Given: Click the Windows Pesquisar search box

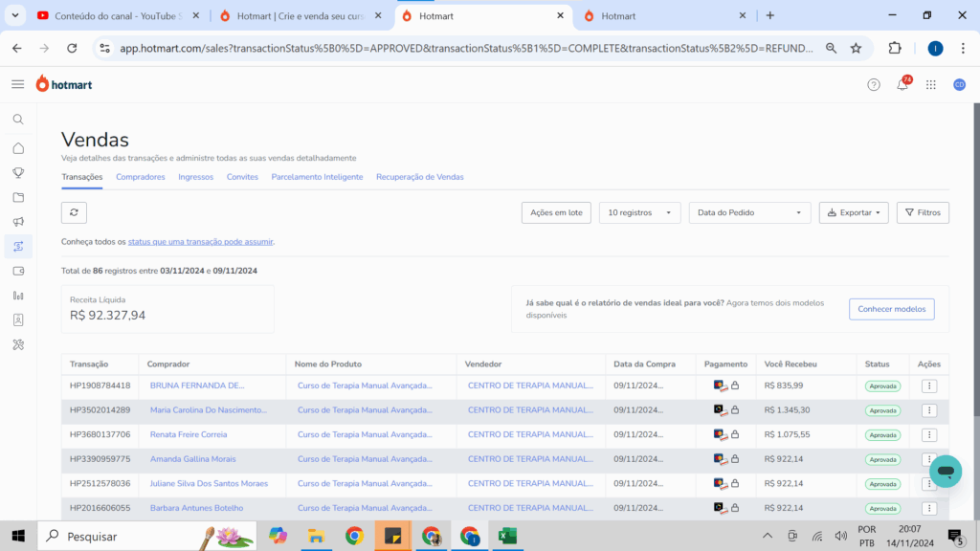Looking at the screenshot, I should pyautogui.click(x=147, y=536).
